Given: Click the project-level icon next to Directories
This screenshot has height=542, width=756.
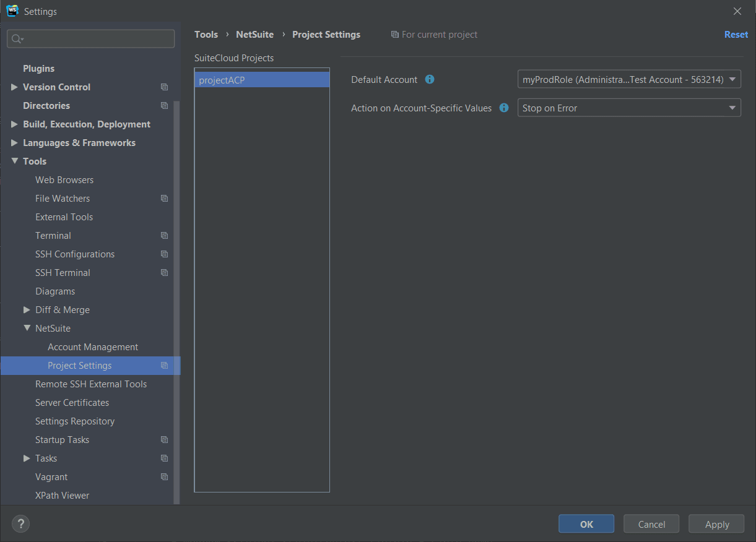Looking at the screenshot, I should coord(164,106).
